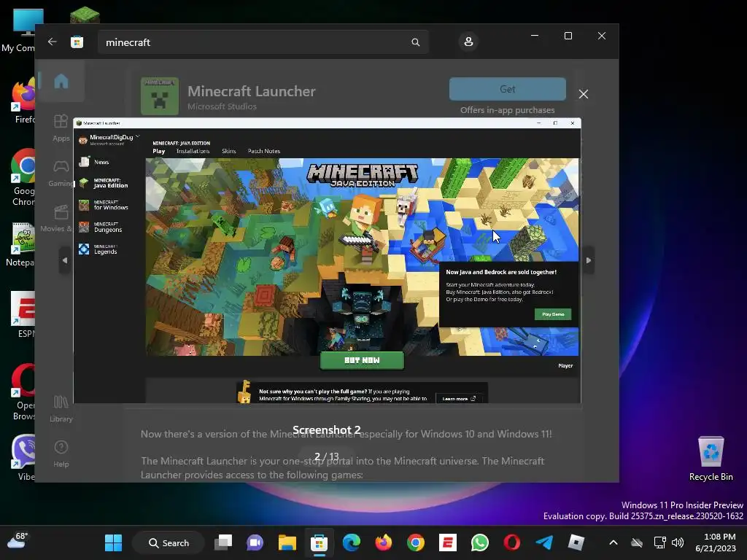Open Windows Start menu
This screenshot has width=747, height=560.
(113, 542)
